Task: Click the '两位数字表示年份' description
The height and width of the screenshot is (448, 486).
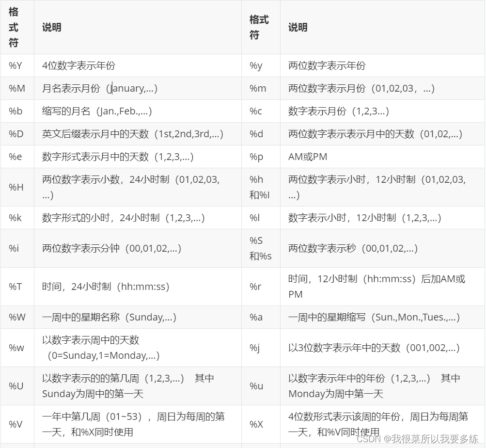Action: click(327, 66)
